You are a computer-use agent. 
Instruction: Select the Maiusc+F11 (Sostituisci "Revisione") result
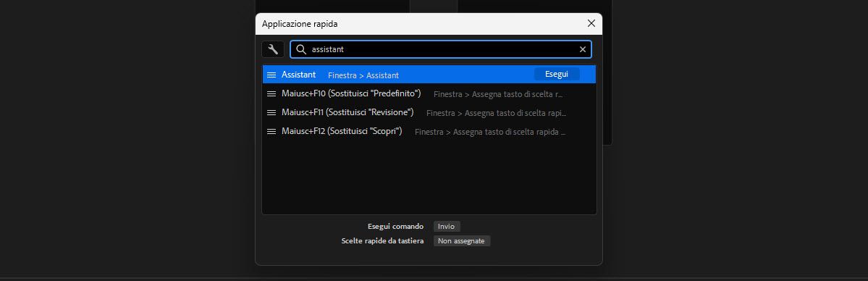pyautogui.click(x=429, y=112)
